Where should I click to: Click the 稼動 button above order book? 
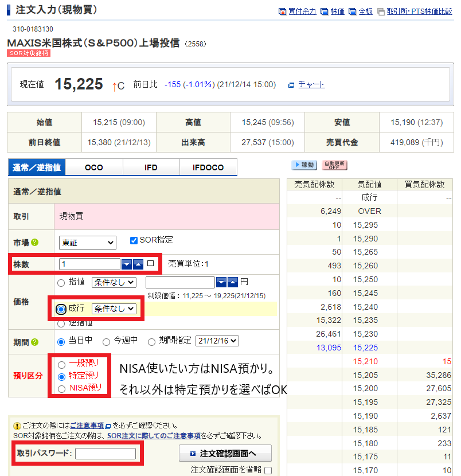pos(304,165)
